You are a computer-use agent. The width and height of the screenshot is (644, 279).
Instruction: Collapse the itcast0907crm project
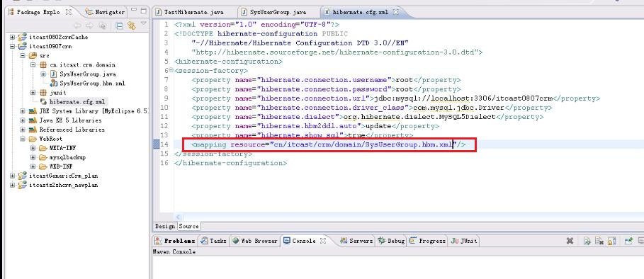(12, 46)
